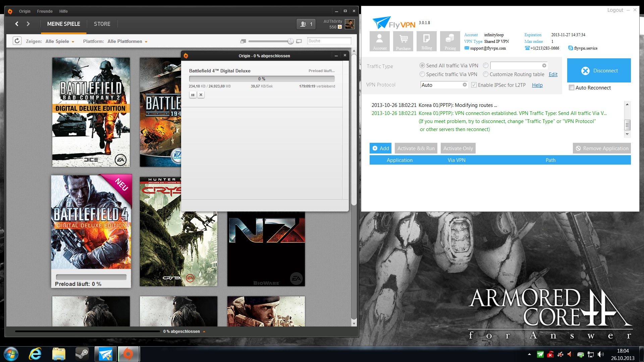Click the Disconnect VPN button
Image resolution: width=644 pixels, height=362 pixels.
(599, 70)
